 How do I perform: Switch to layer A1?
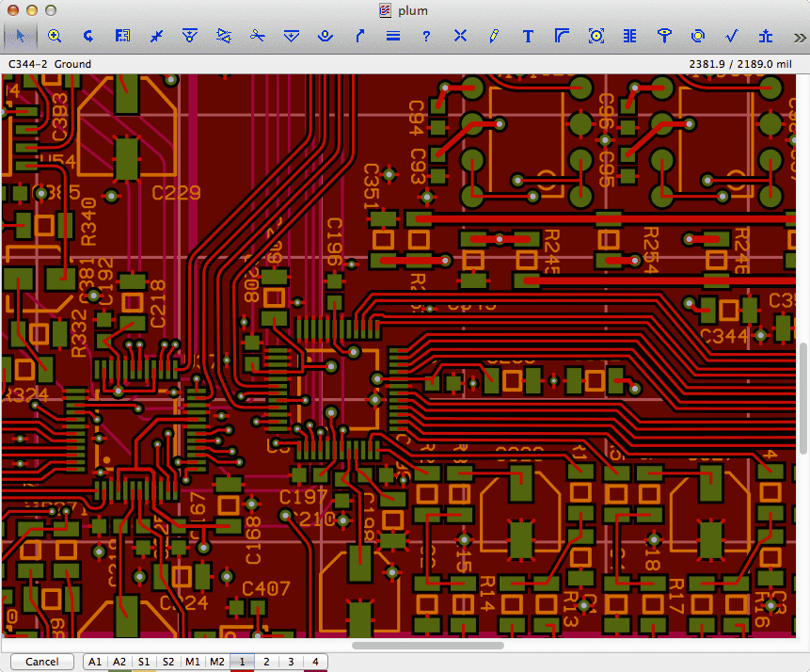coord(95,662)
